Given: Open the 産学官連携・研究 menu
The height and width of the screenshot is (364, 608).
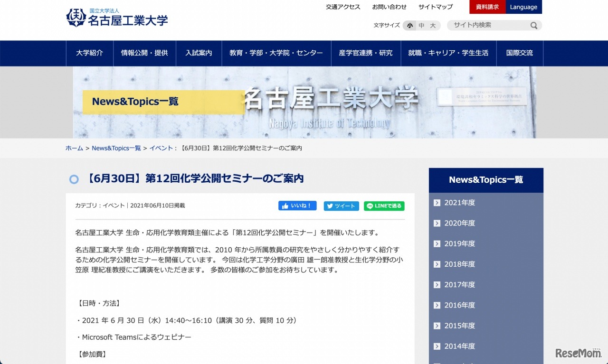Looking at the screenshot, I should point(366,53).
